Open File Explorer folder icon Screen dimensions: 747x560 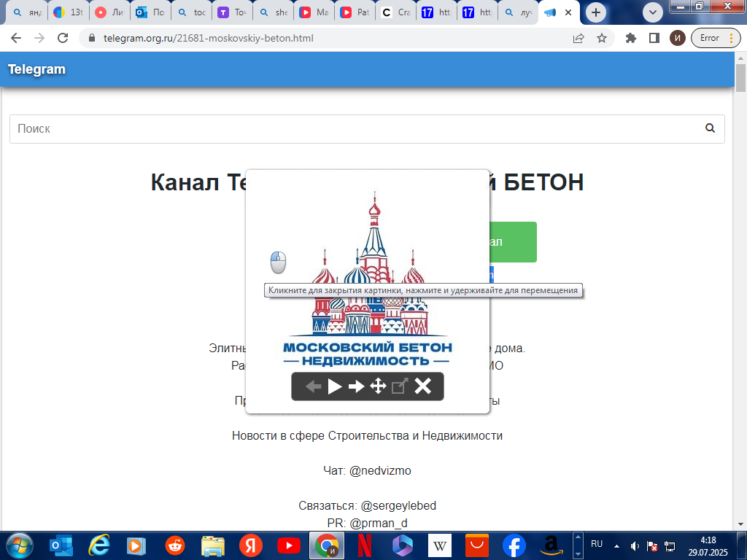(213, 545)
